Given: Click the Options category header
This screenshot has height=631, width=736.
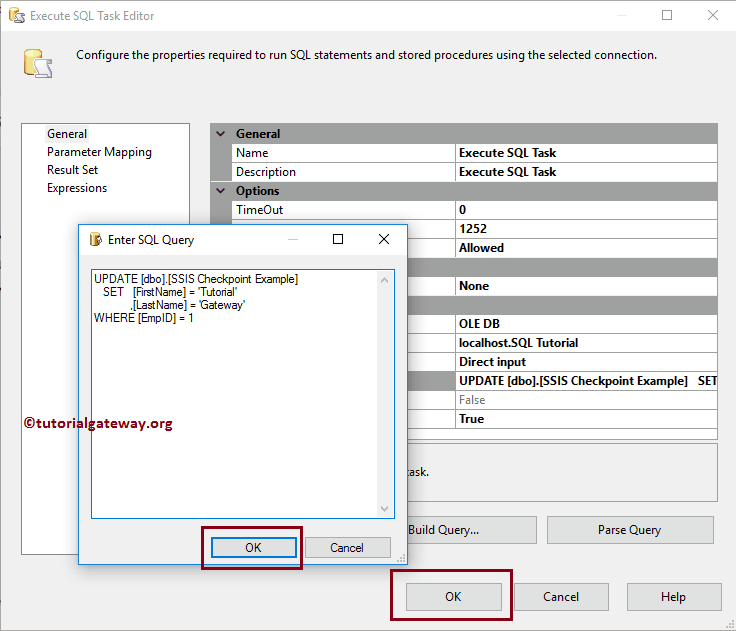Looking at the screenshot, I should point(257,191).
